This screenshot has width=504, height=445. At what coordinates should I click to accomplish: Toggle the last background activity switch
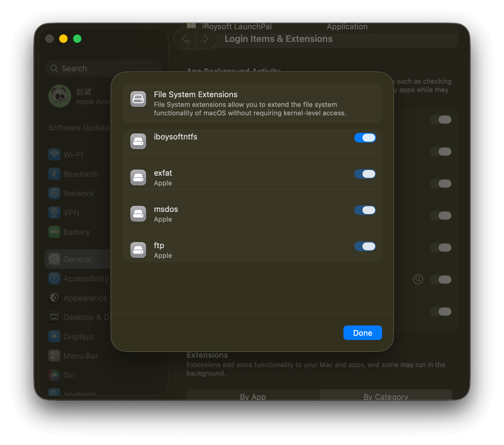[x=441, y=312]
